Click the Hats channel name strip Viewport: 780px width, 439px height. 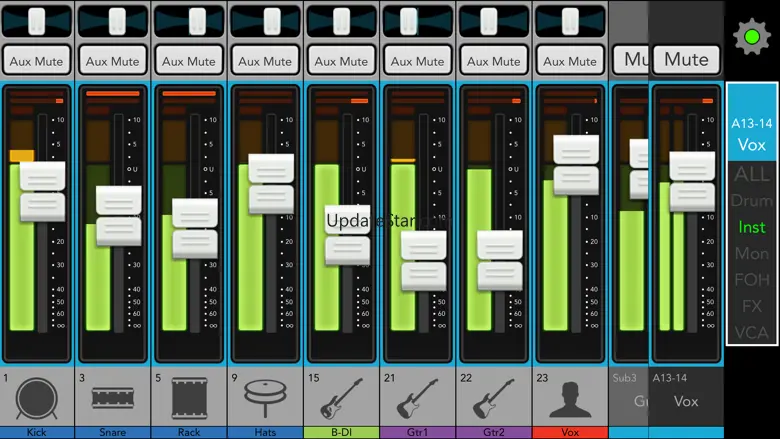[265, 433]
